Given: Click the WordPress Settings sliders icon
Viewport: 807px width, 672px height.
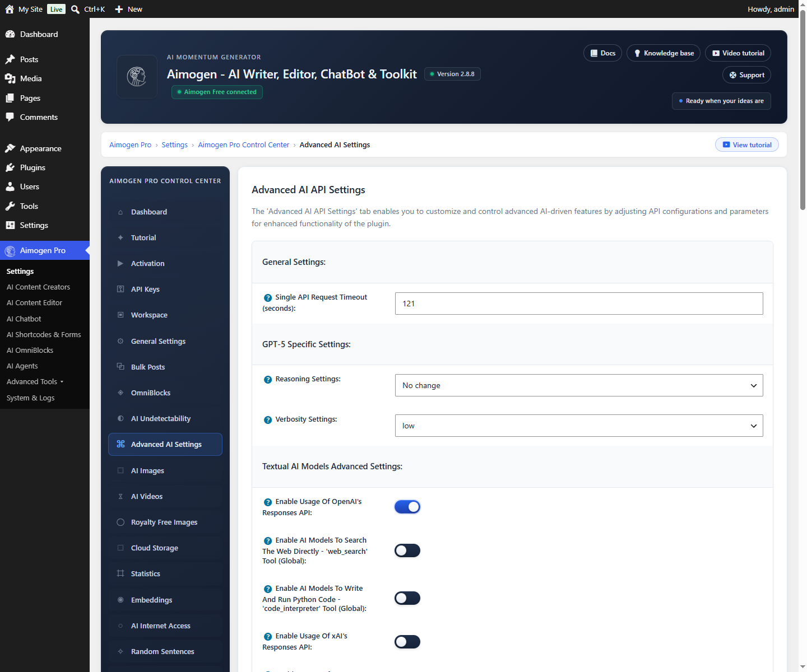Looking at the screenshot, I should [10, 225].
